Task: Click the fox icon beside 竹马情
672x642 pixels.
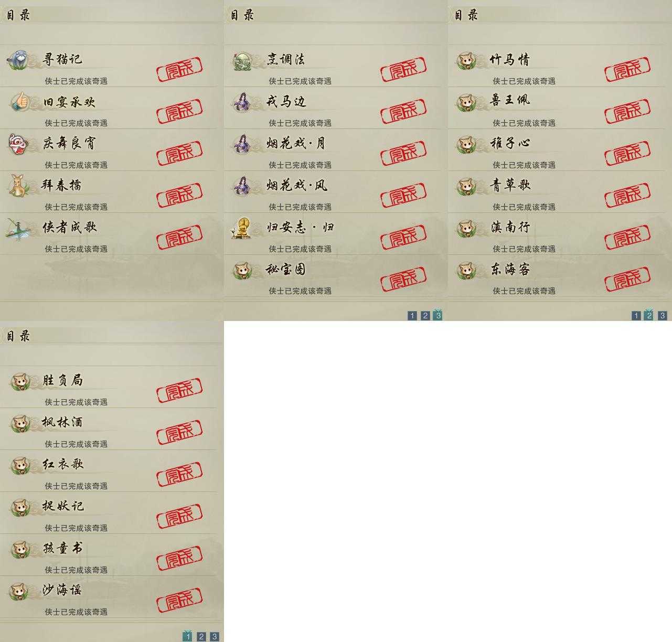Action: 466,60
